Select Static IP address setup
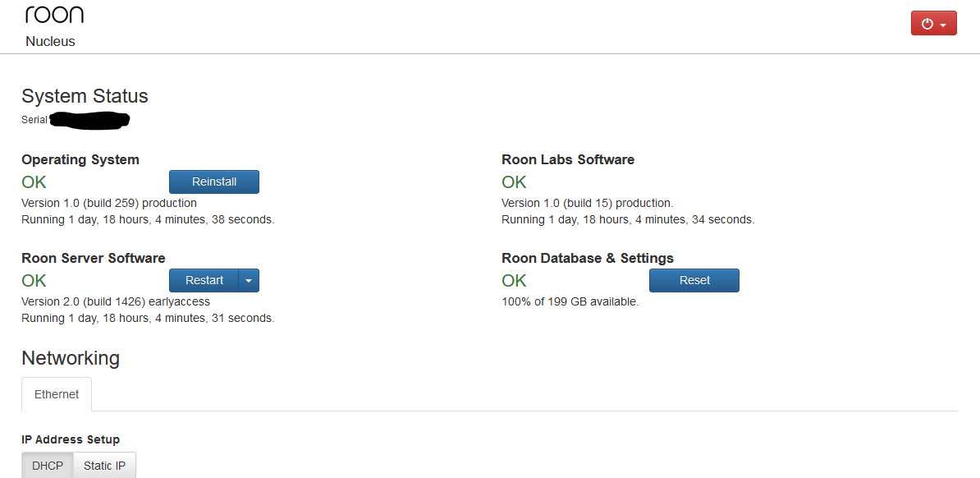980x478 pixels. click(x=104, y=466)
